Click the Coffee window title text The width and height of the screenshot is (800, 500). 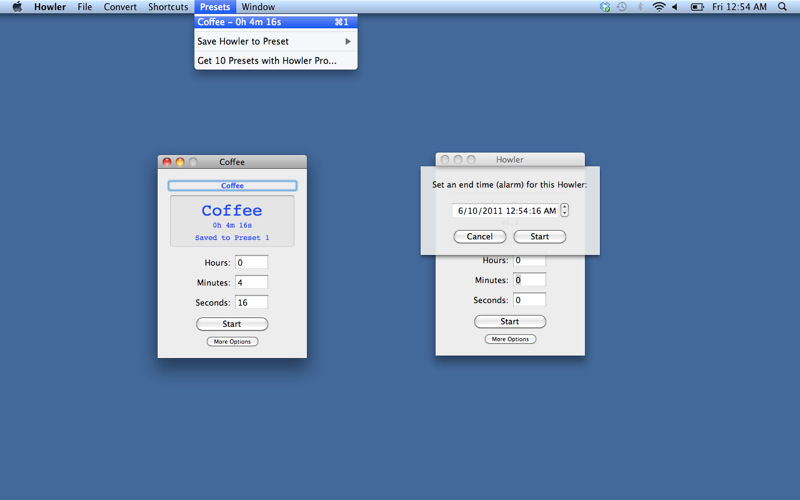[232, 162]
